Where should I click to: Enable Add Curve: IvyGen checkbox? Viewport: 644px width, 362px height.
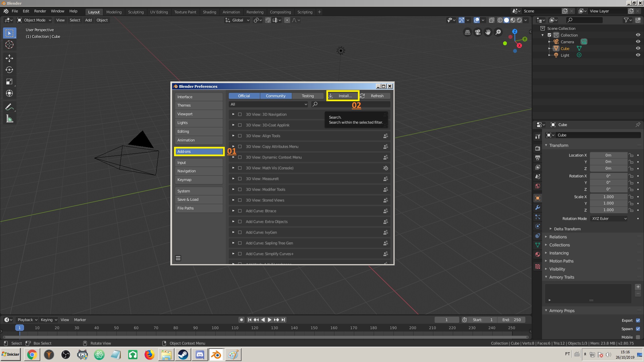240,232
